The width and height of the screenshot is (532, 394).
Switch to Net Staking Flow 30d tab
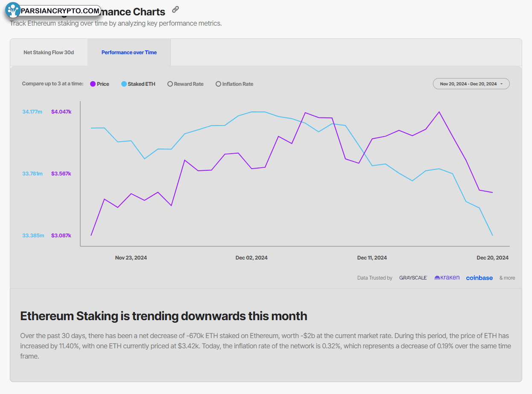[x=49, y=53]
